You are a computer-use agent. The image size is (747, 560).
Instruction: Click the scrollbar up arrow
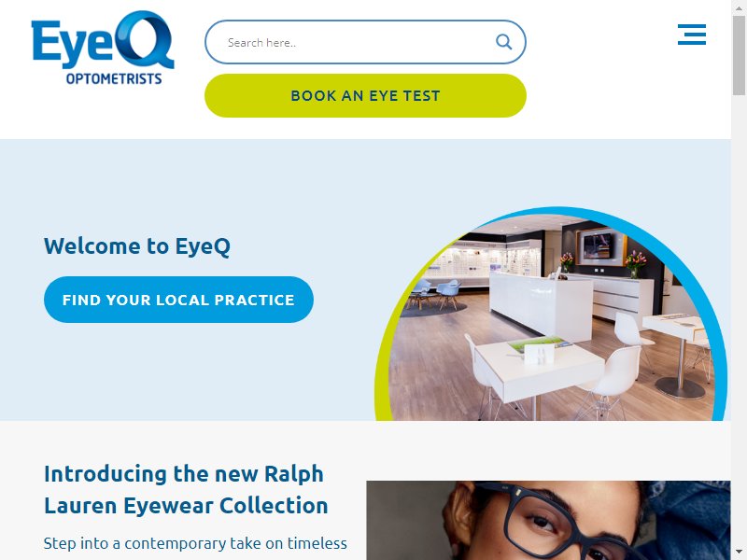tap(739, 7)
